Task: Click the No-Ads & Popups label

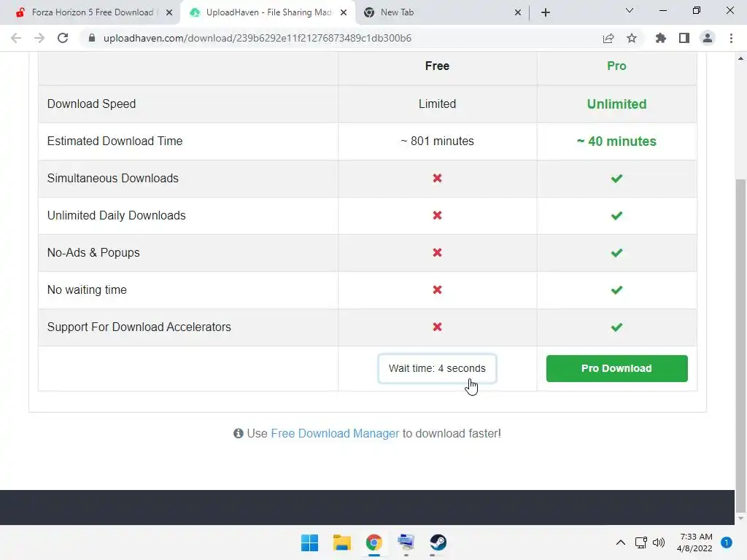Action: [x=93, y=252]
